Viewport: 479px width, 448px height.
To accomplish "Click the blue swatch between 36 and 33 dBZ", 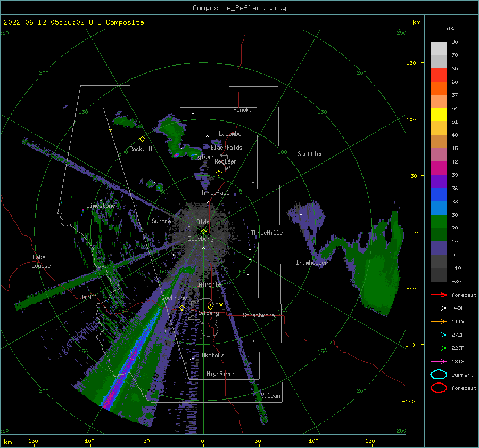I will click(439, 194).
